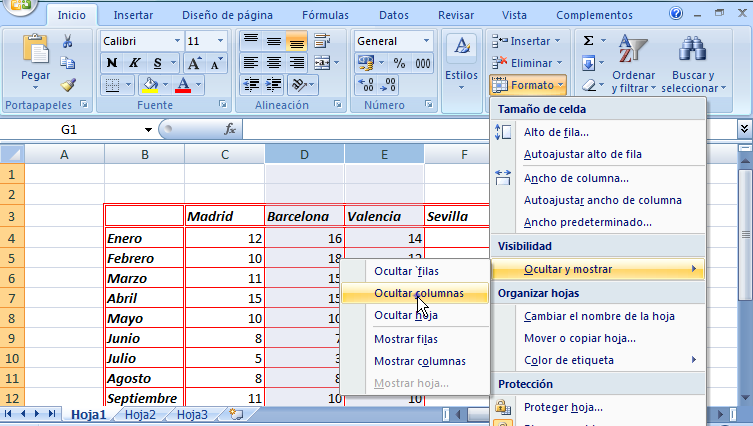Click the Cut scissors icon
753x426 pixels.
(68, 41)
